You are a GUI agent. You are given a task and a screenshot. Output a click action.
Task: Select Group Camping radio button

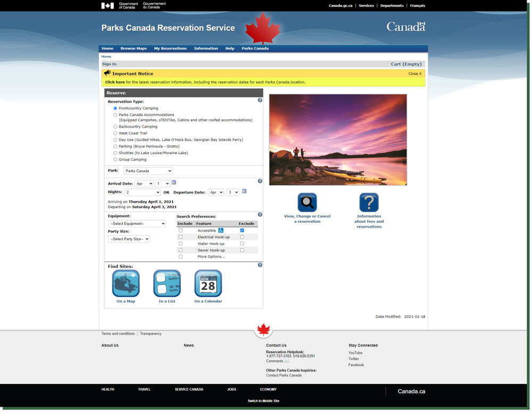[x=115, y=159]
